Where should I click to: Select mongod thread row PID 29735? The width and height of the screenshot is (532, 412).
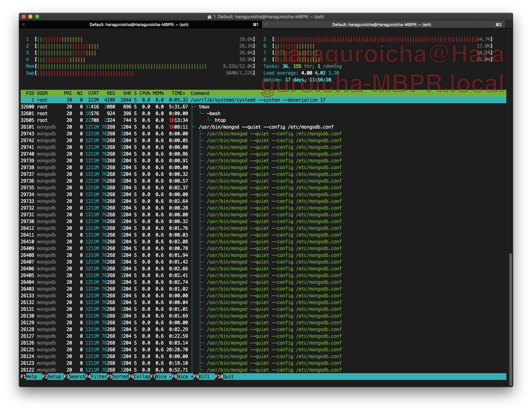263,187
